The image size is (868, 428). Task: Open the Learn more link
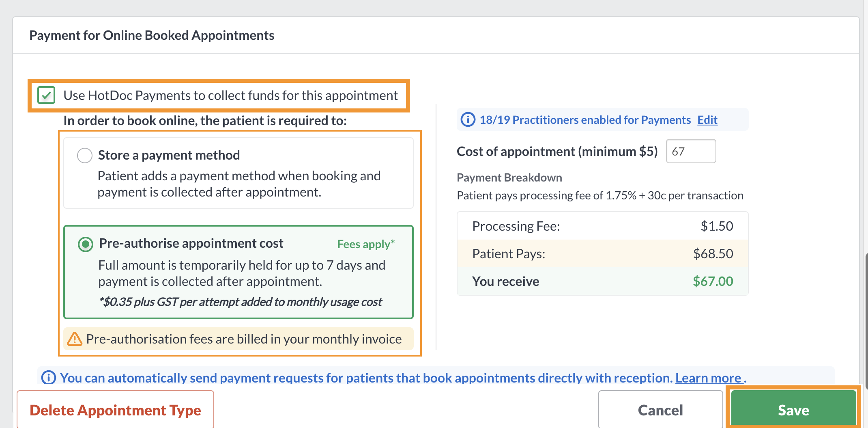click(x=708, y=378)
